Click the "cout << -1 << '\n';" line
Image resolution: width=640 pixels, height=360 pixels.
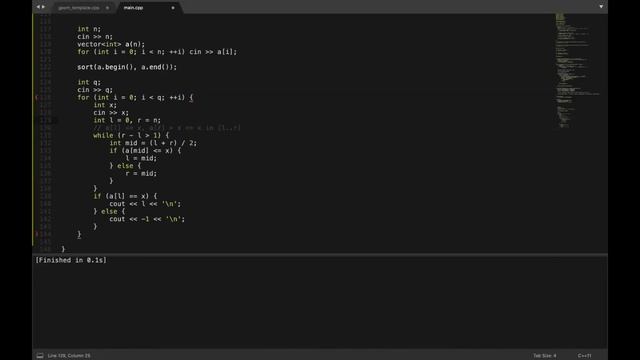tap(147, 219)
